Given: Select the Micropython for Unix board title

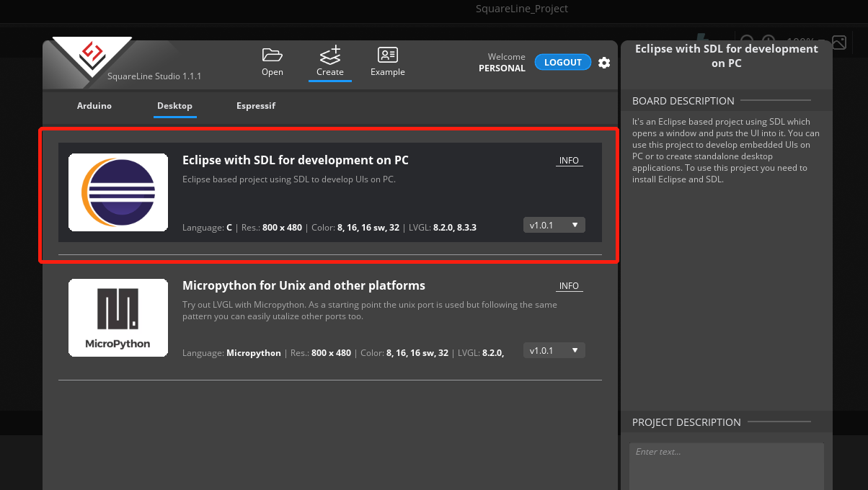Looking at the screenshot, I should coord(304,285).
